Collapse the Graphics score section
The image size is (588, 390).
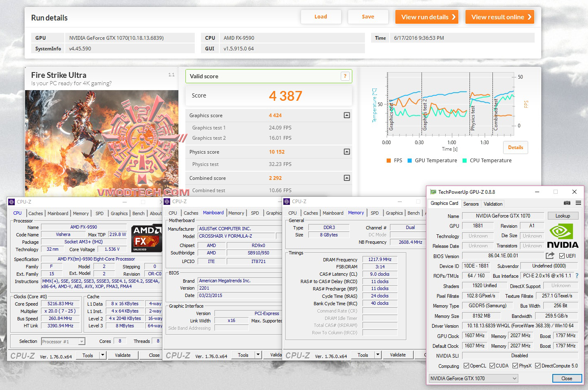(347, 116)
